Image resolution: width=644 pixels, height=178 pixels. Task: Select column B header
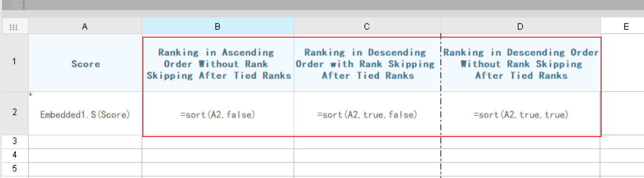pos(218,27)
